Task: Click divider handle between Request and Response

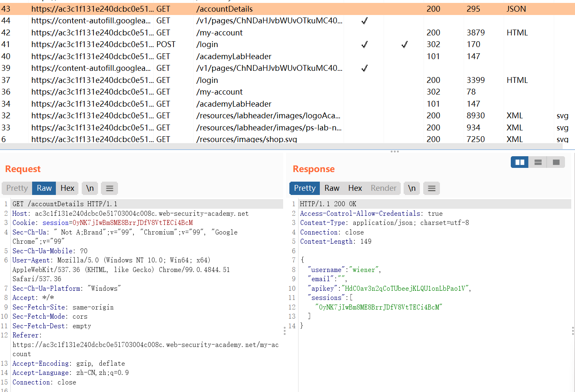Action: 285,331
